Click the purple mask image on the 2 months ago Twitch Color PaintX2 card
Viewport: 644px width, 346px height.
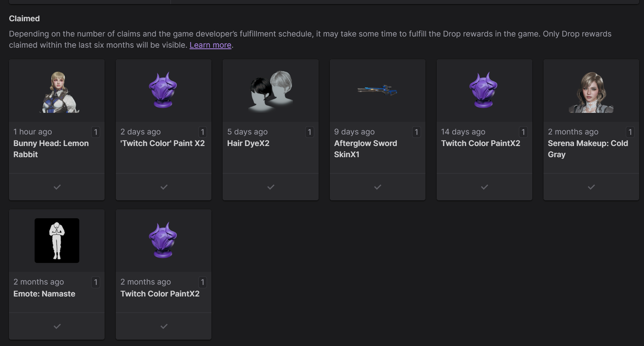coord(163,240)
